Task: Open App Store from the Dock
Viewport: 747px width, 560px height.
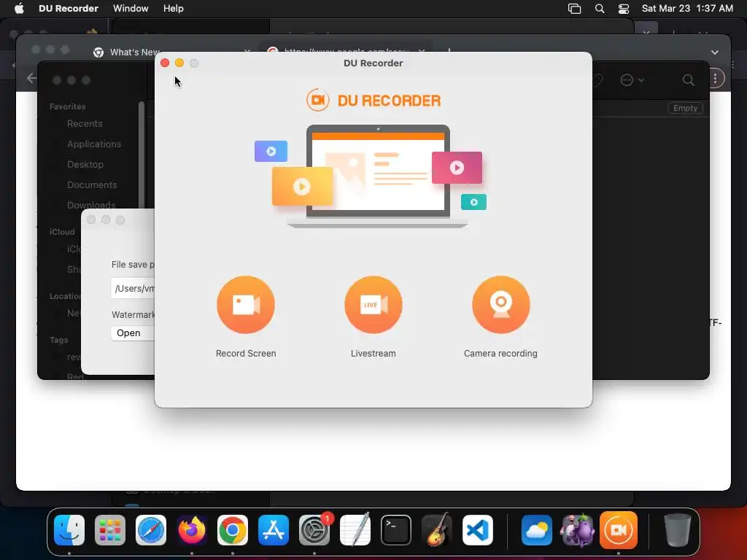Action: (x=274, y=530)
